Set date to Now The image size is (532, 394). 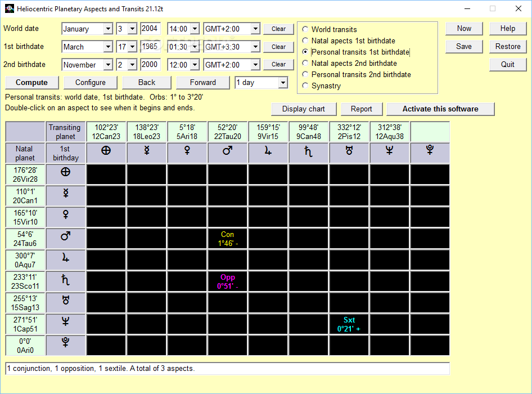click(x=464, y=29)
